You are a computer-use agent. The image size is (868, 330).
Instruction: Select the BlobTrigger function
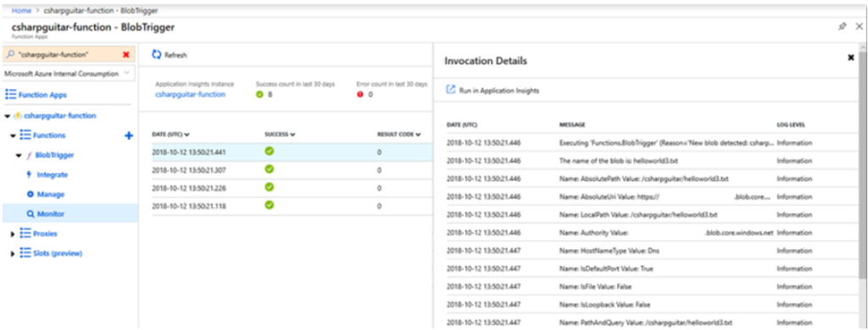click(x=54, y=155)
